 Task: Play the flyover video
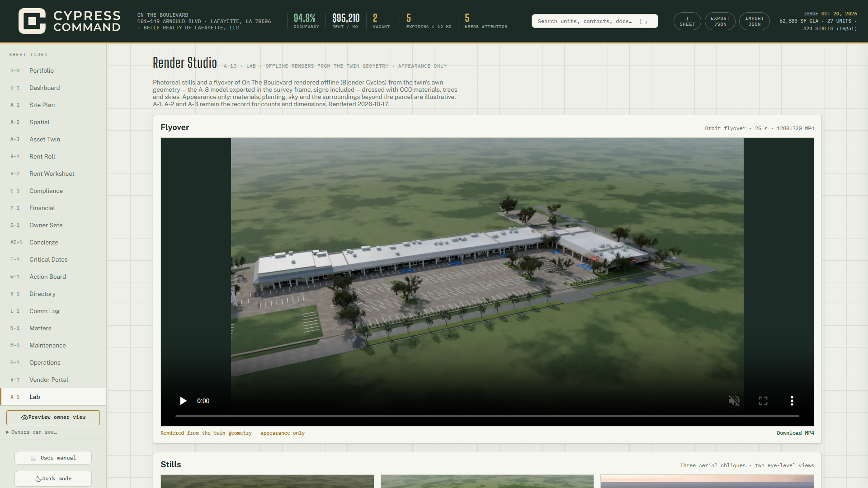pyautogui.click(x=183, y=401)
